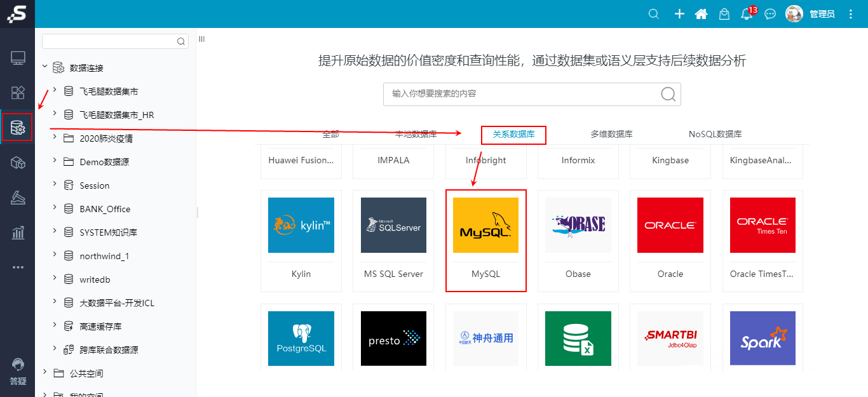
Task: Click the plus icon to create new
Action: tap(679, 14)
